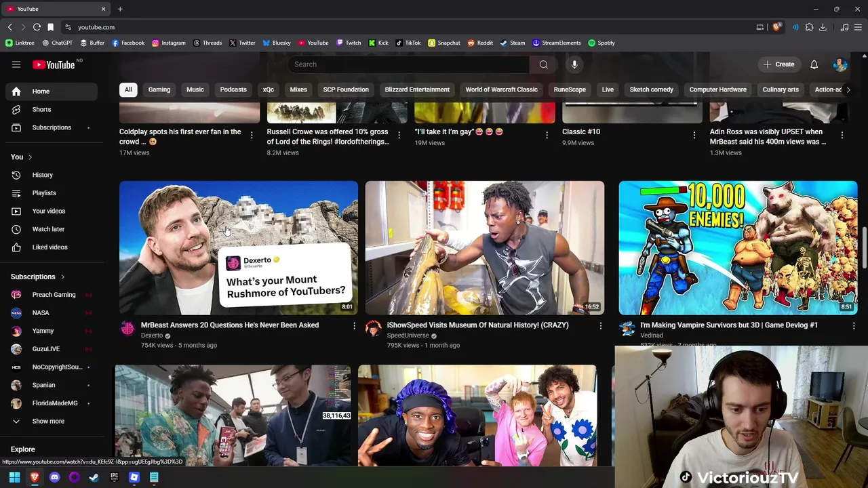Image resolution: width=868 pixels, height=488 pixels.
Task: Start voice search with the microphone
Action: coord(574,64)
